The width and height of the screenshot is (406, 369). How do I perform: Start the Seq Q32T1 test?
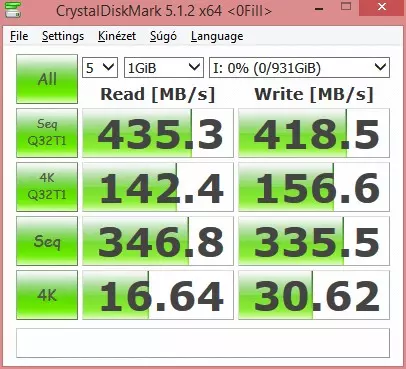click(47, 133)
